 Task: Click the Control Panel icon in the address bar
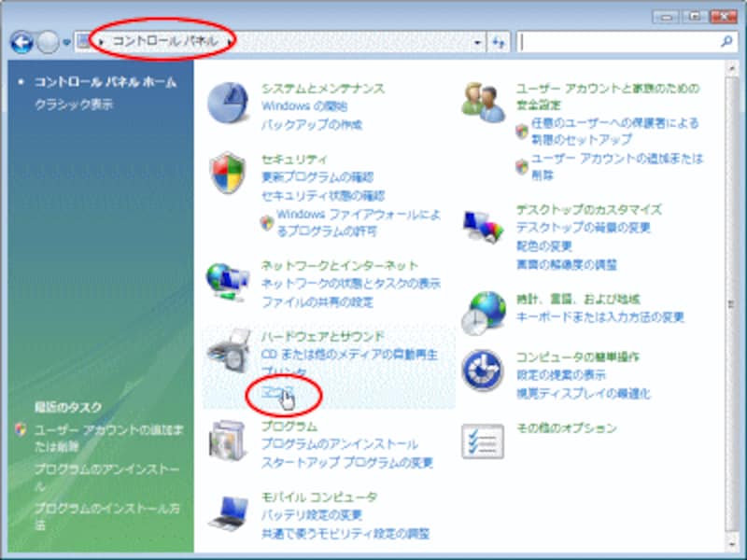tap(84, 42)
